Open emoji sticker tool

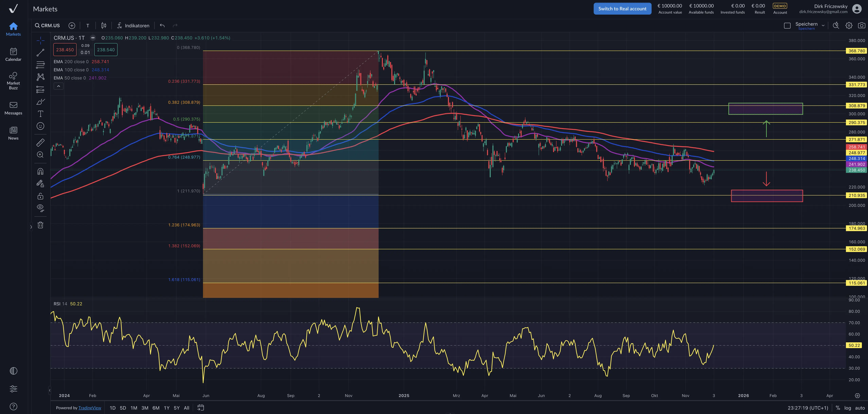tap(40, 126)
